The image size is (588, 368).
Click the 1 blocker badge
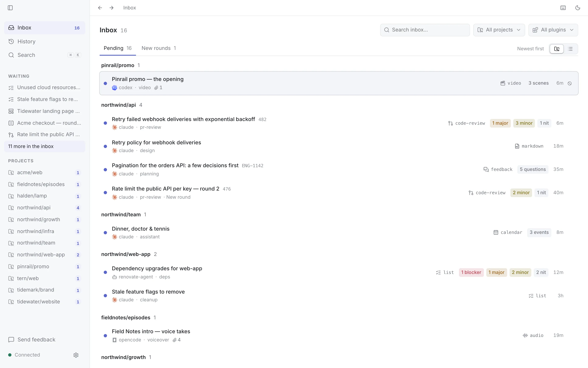click(471, 272)
